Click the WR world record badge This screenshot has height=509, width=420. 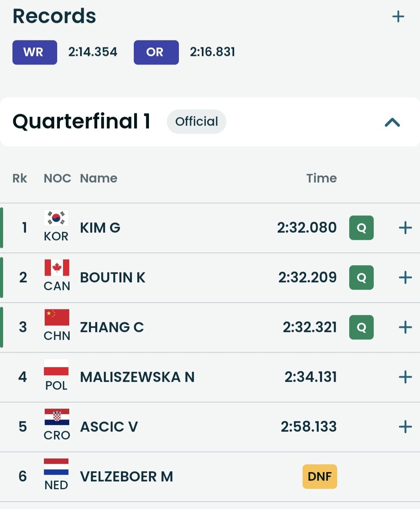35,52
